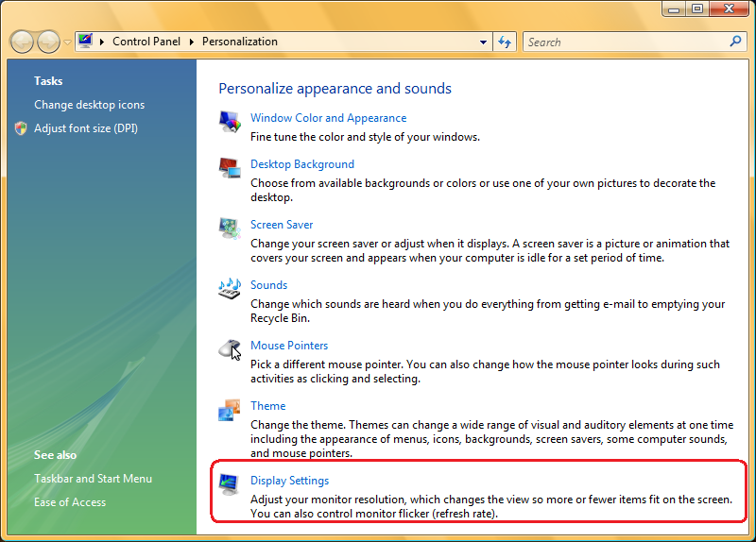Close the Personalization window
Screen dimensions: 756x542
coord(730,9)
